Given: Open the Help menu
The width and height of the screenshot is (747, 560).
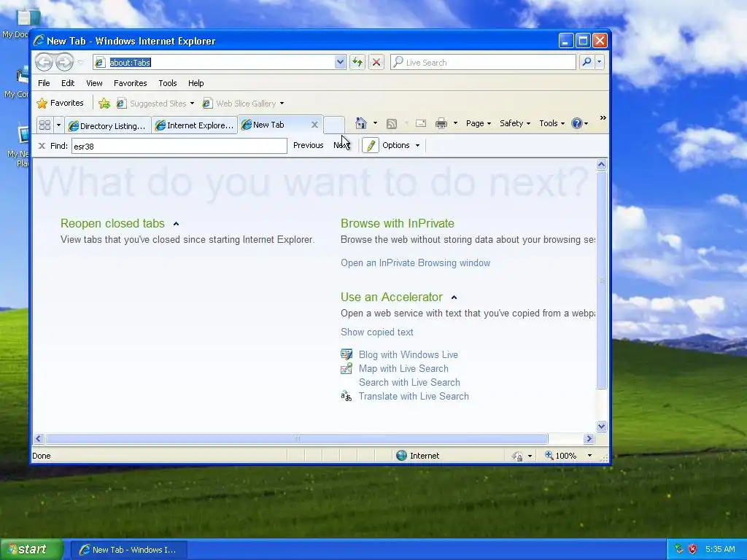Looking at the screenshot, I should [x=196, y=83].
